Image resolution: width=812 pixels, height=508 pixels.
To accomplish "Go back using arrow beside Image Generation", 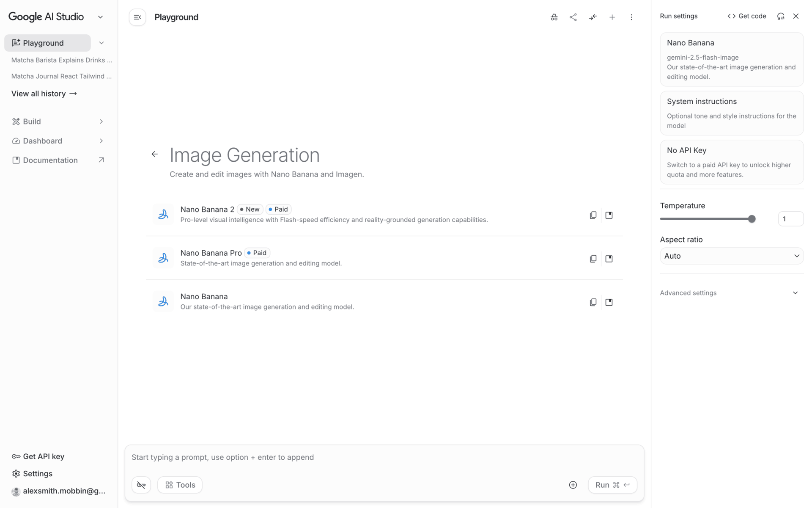I will (x=155, y=154).
